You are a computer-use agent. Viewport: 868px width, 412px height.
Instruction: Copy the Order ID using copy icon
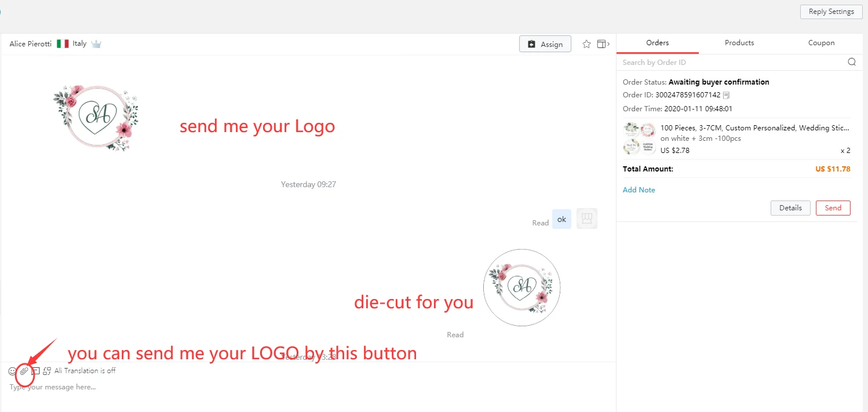coord(726,95)
